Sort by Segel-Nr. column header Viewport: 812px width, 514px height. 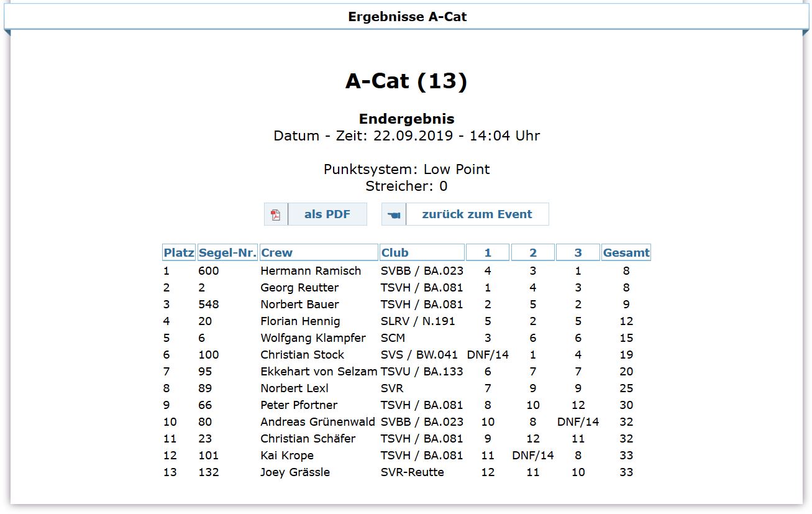[x=227, y=252]
